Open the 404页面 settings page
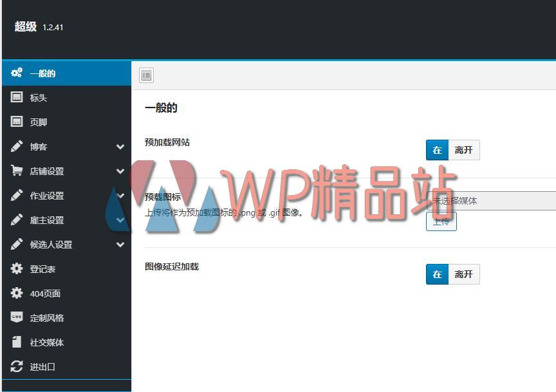Screen dimensions: 556x392 click(45, 293)
